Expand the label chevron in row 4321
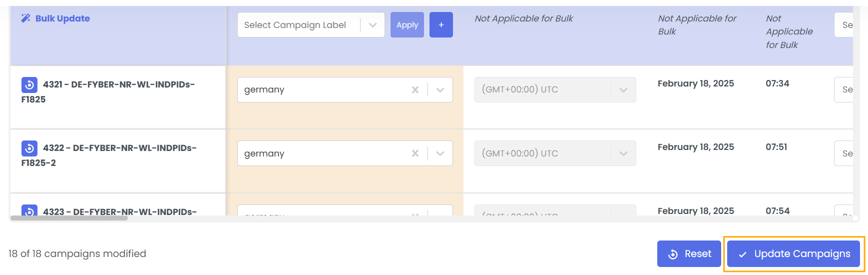Screen dimensions: 868x275 click(440, 90)
